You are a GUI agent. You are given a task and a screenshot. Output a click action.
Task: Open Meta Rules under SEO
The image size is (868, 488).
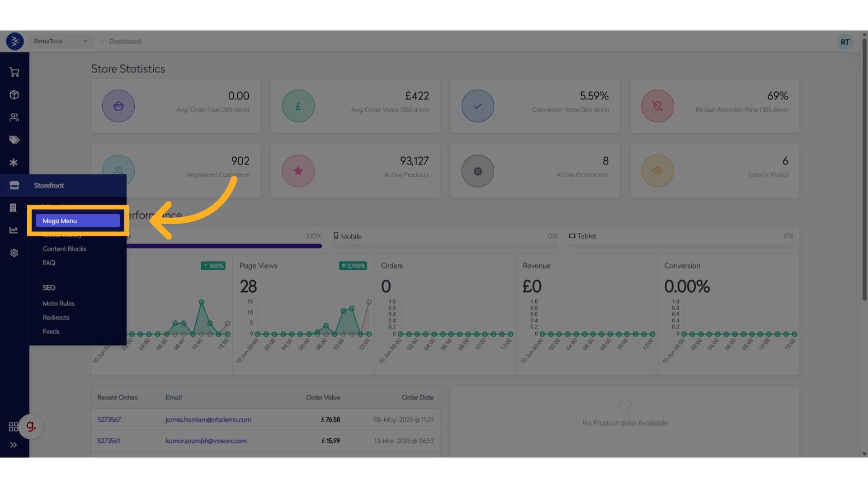click(x=59, y=304)
